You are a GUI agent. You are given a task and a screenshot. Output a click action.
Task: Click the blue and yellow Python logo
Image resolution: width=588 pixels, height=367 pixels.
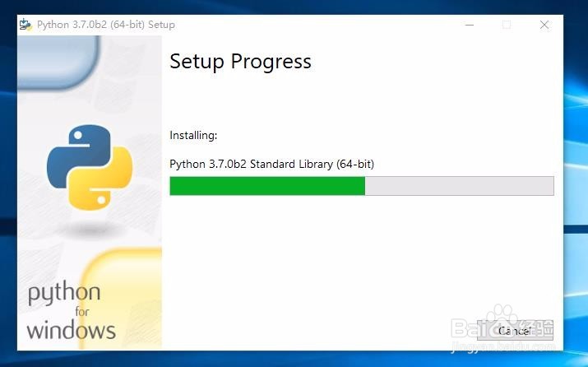[x=90, y=167]
